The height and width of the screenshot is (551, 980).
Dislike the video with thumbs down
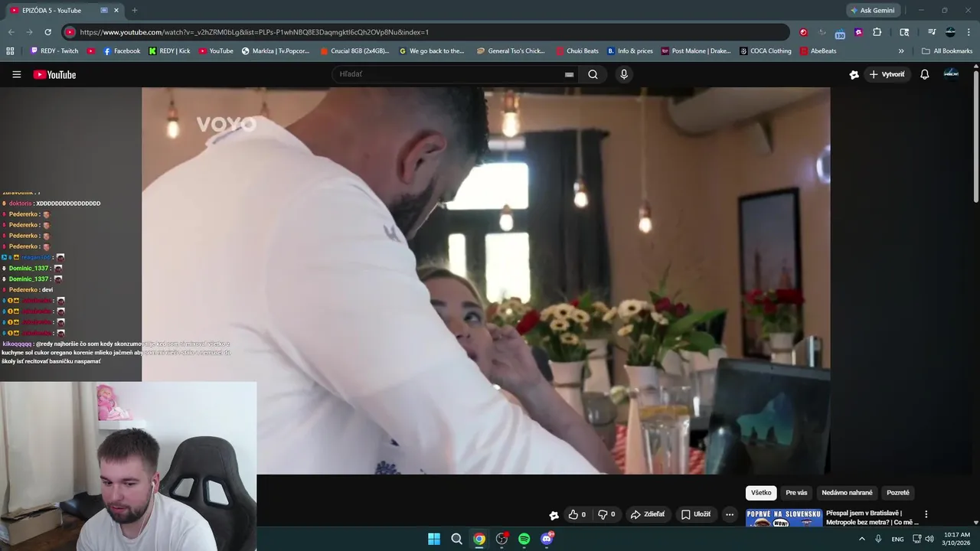[606, 514]
